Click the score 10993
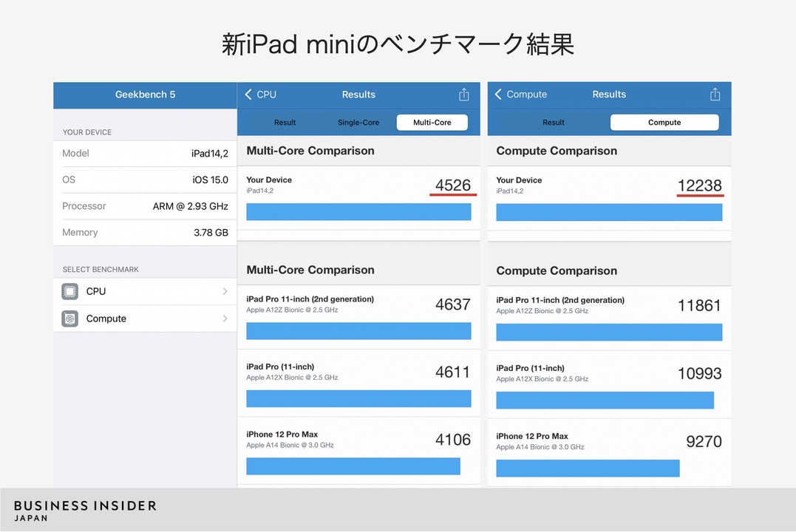This screenshot has height=532, width=796. [699, 374]
